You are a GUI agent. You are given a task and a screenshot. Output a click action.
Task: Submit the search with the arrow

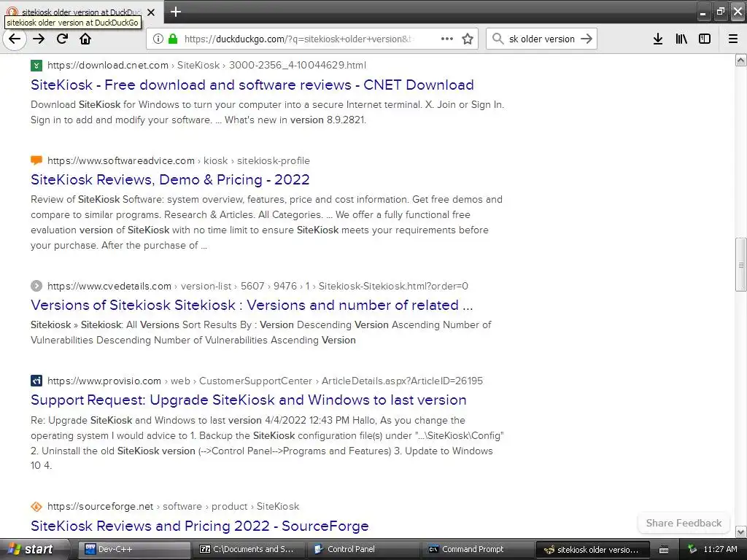click(x=587, y=39)
